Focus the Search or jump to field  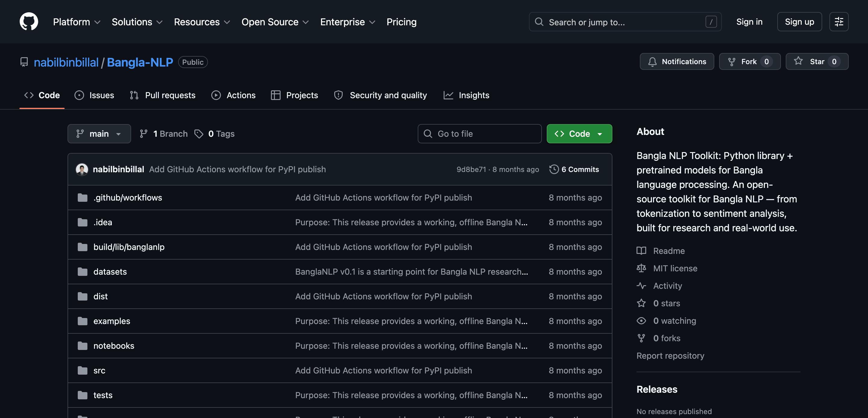(625, 22)
